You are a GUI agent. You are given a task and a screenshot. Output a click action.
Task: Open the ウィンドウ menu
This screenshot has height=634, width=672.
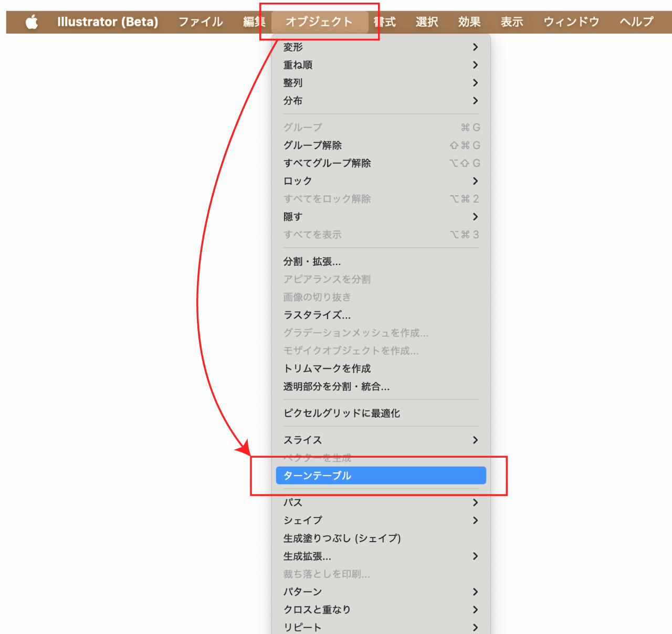(571, 22)
